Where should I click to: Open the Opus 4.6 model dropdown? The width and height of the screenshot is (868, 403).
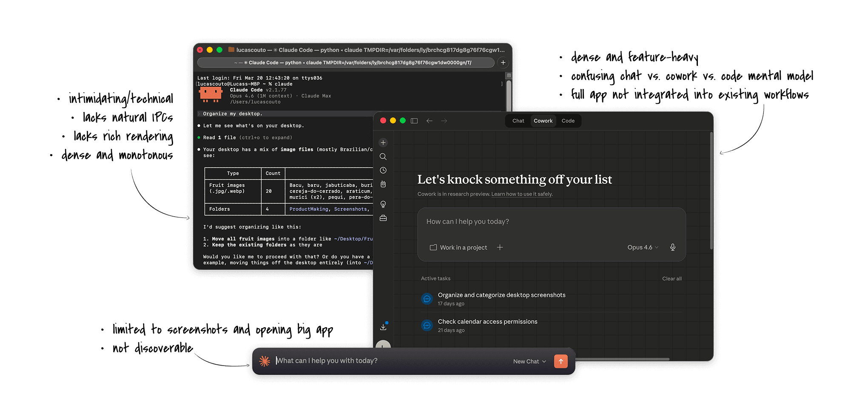(643, 247)
